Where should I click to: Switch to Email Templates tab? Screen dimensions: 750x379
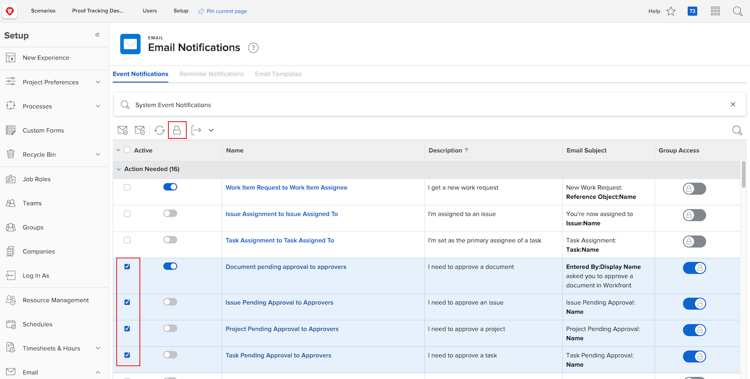278,74
